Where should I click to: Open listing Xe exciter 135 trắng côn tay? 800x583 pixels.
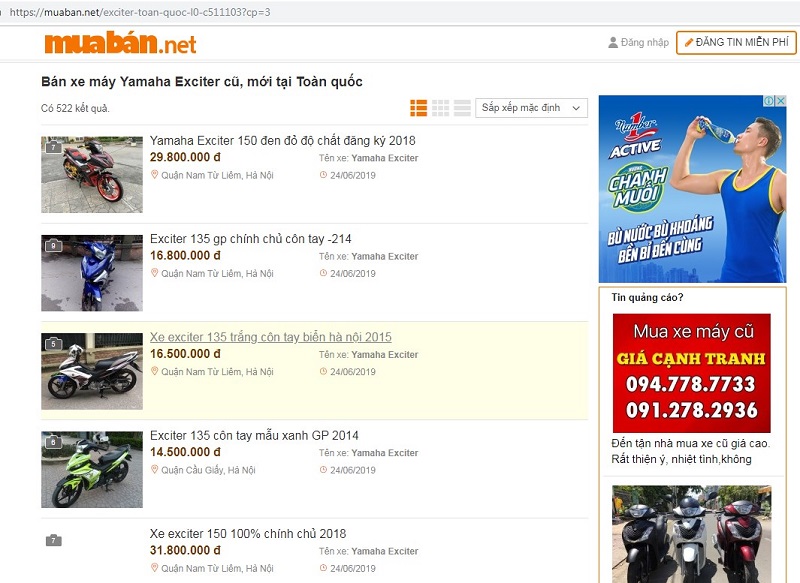[x=271, y=337]
